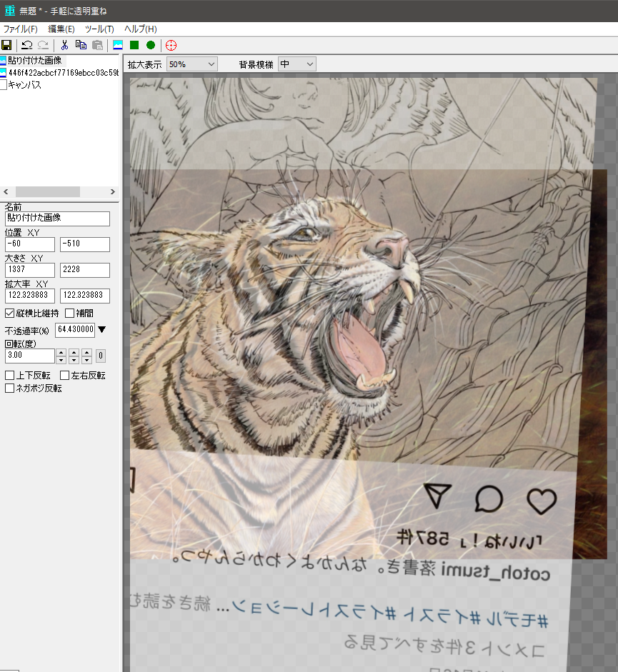Click the opacity field showing 64.430000

coord(75,329)
